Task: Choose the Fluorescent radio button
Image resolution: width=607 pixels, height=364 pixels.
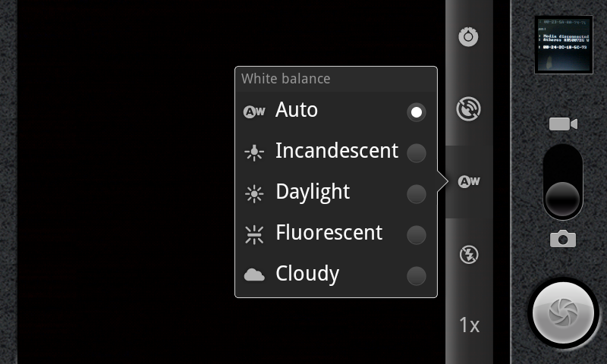Action: pos(416,235)
